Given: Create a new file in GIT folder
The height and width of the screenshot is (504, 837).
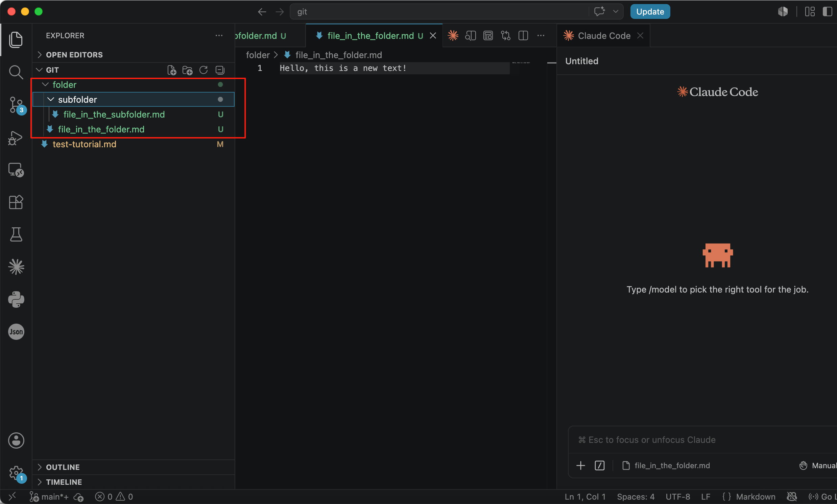Looking at the screenshot, I should coord(172,70).
